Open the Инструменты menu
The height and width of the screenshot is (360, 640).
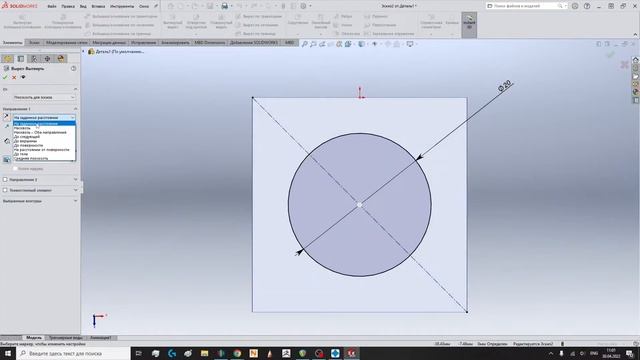(x=122, y=6)
